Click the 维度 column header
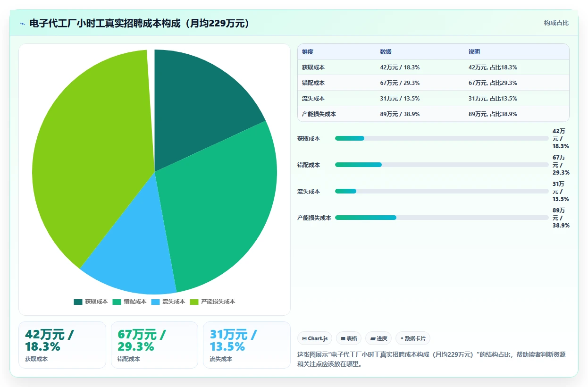This screenshot has height=387, width=588. (308, 52)
